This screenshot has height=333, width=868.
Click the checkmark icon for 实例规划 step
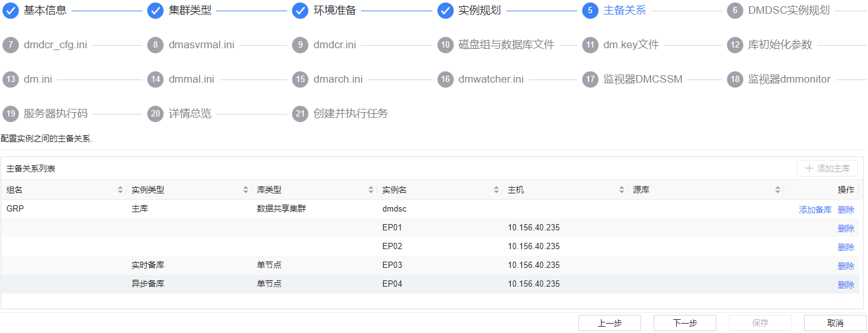point(445,11)
